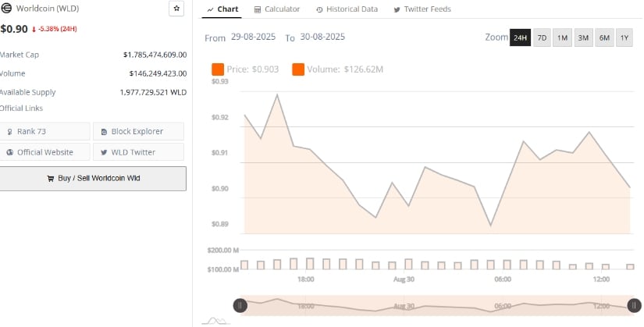Viewport: 644px width, 327px height.
Task: Click the Aug 30 axis label
Action: coord(404,279)
